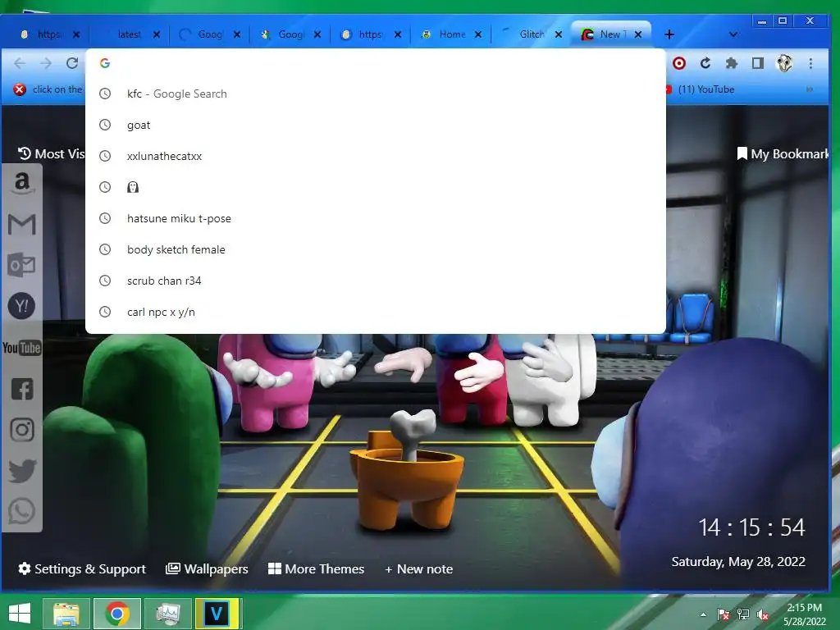Screen dimensions: 840x630
Task: Switch to the 'Home' tab
Action: pyautogui.click(x=450, y=34)
